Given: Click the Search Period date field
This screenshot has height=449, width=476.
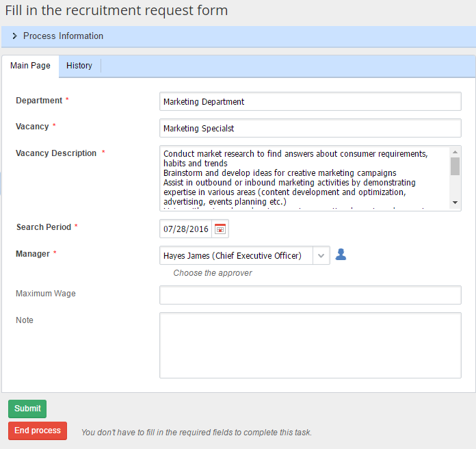Looking at the screenshot, I should (x=186, y=229).
